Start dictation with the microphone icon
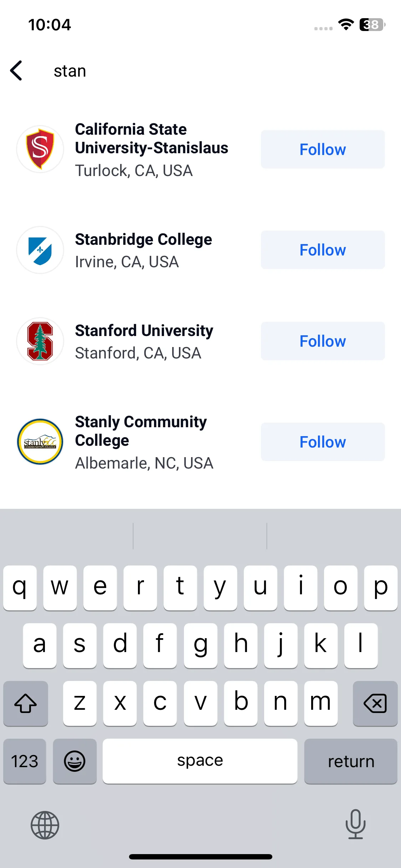Viewport: 401px width, 868px height. [x=355, y=824]
